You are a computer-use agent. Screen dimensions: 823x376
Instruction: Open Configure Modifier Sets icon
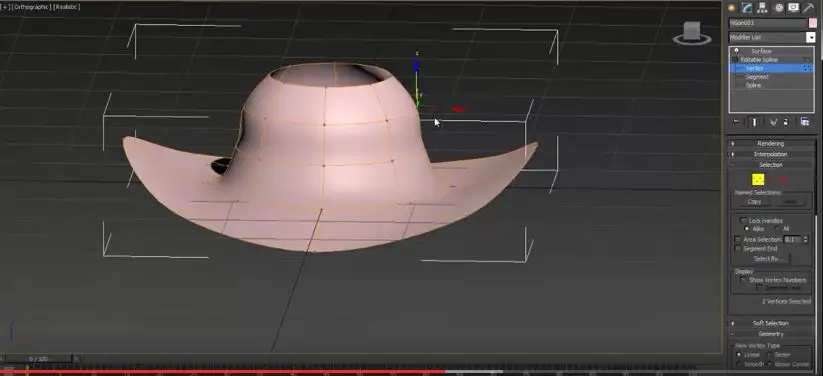tap(804, 122)
